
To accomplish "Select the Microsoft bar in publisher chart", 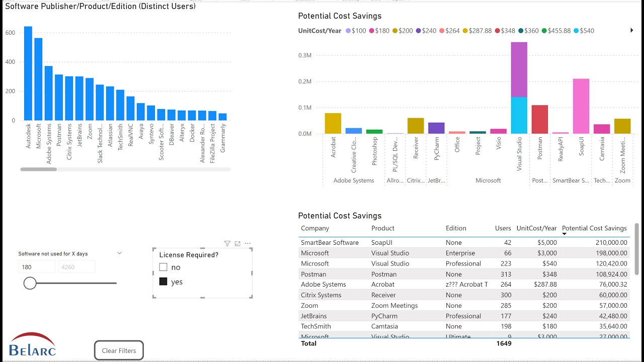I will point(38,79).
